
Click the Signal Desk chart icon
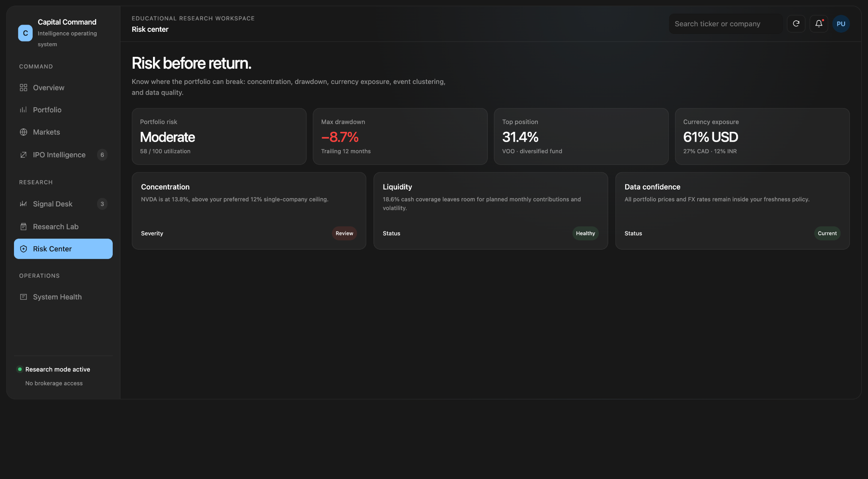[23, 204]
